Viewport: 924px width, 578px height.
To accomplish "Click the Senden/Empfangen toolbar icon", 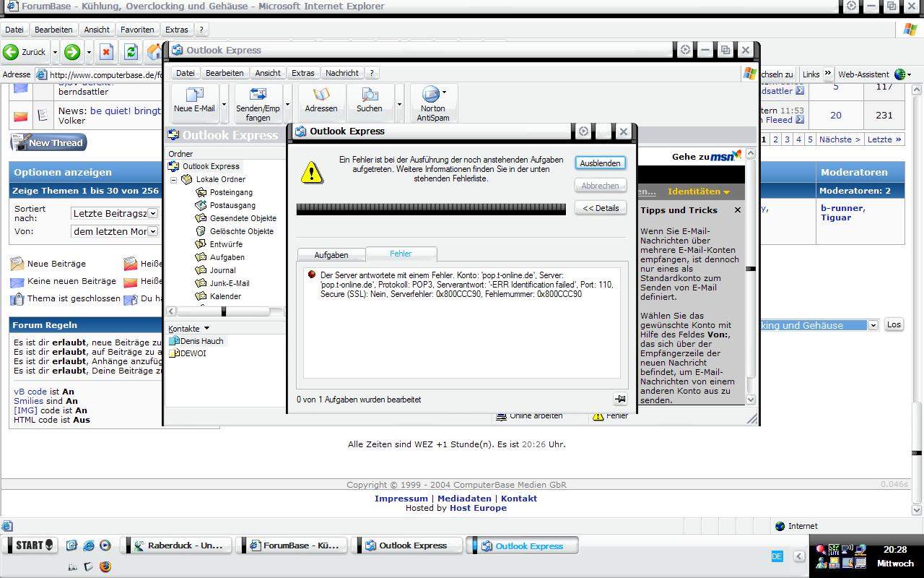I will (258, 103).
